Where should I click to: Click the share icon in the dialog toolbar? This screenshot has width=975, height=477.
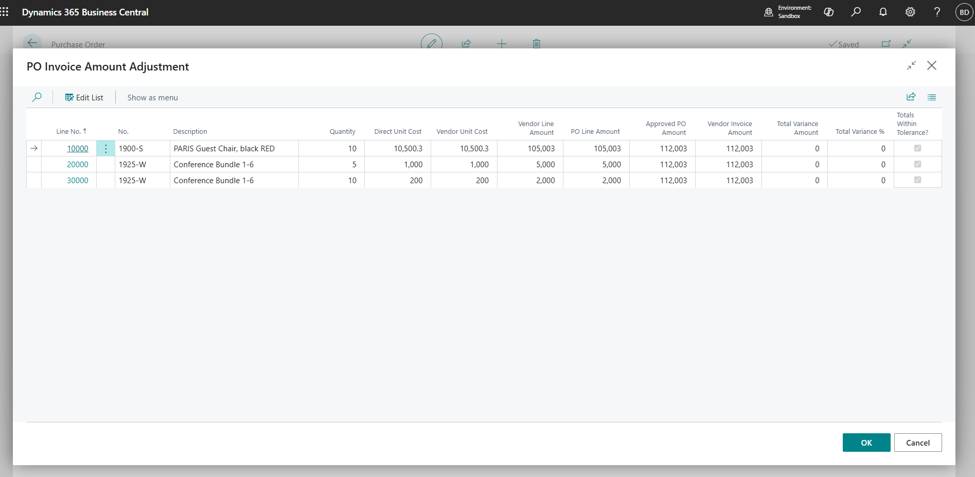pyautogui.click(x=911, y=97)
